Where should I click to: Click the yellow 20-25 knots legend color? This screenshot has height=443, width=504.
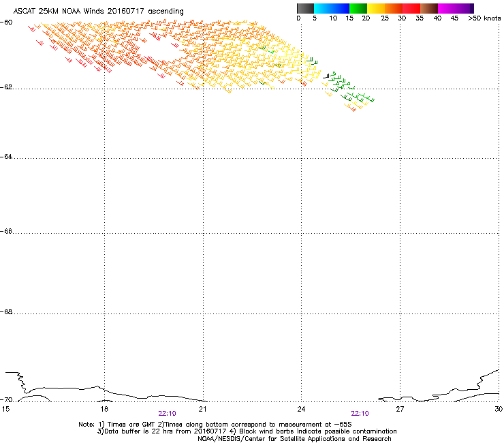376,8
